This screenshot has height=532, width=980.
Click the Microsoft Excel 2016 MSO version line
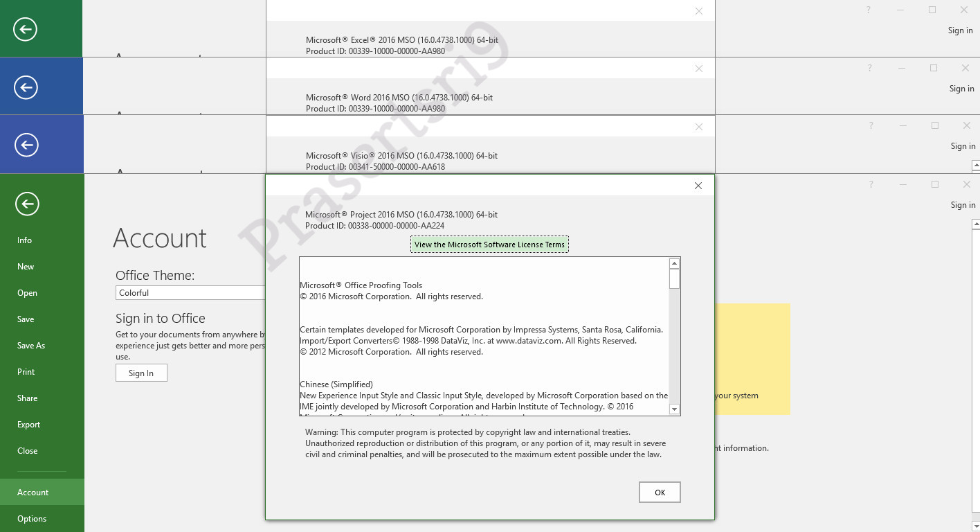pos(402,40)
